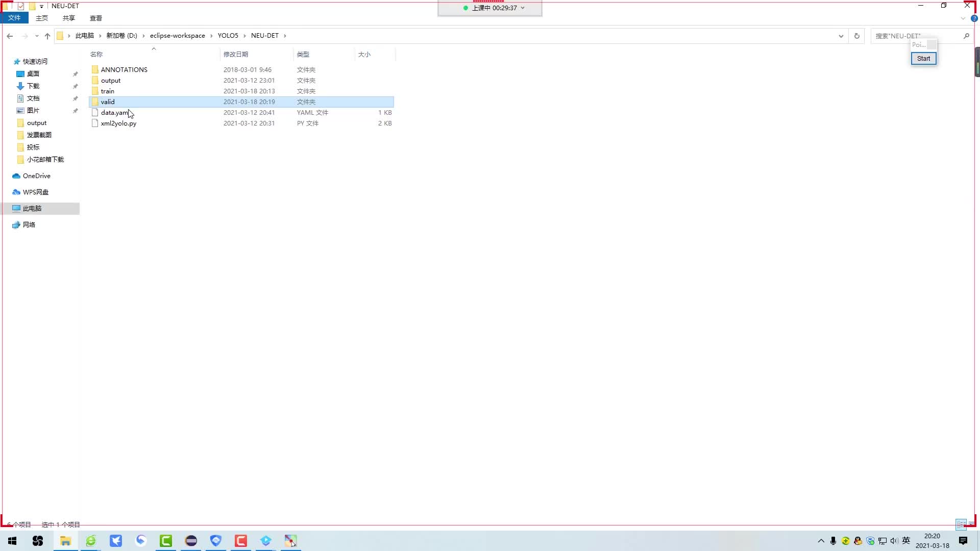Viewport: 980px width, 551px height.
Task: Open WPS网盘 in navigation pane
Action: [36, 192]
